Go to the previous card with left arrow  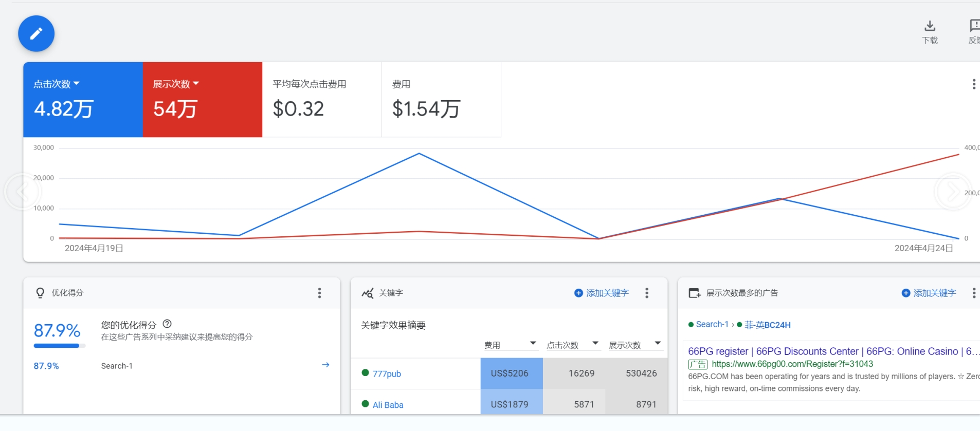(22, 192)
